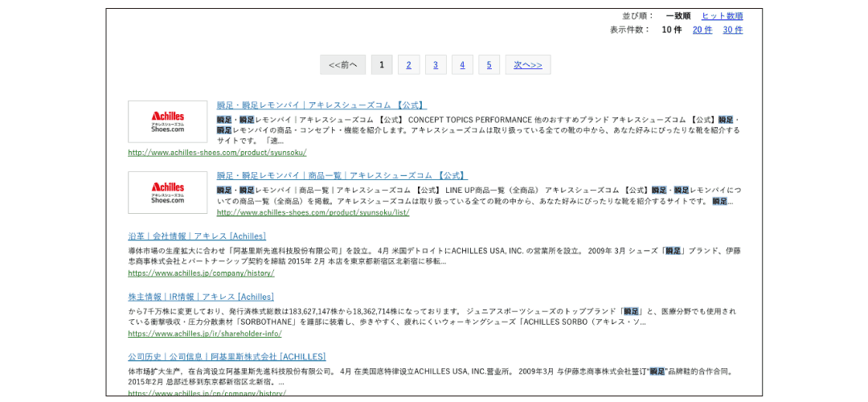Go to results page 5

[x=489, y=65]
